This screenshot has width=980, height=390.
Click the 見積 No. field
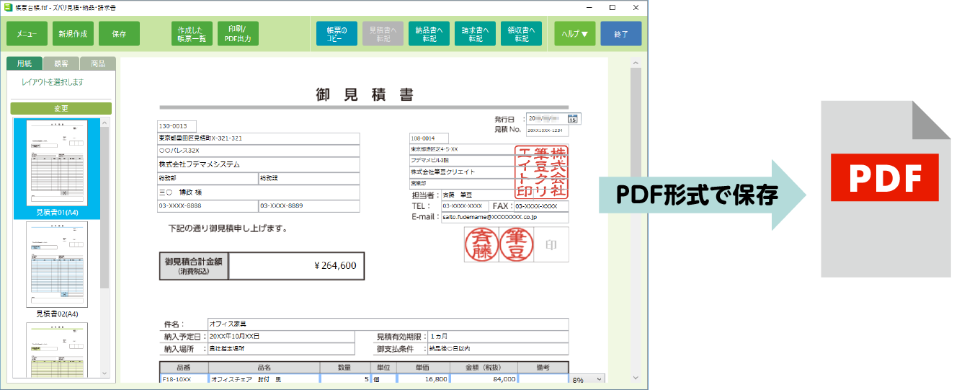click(547, 130)
